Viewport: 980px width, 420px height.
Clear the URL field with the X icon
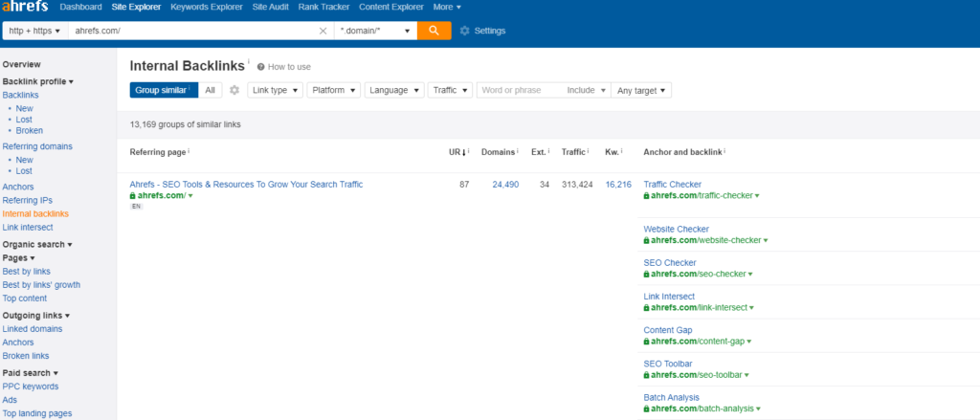click(323, 31)
